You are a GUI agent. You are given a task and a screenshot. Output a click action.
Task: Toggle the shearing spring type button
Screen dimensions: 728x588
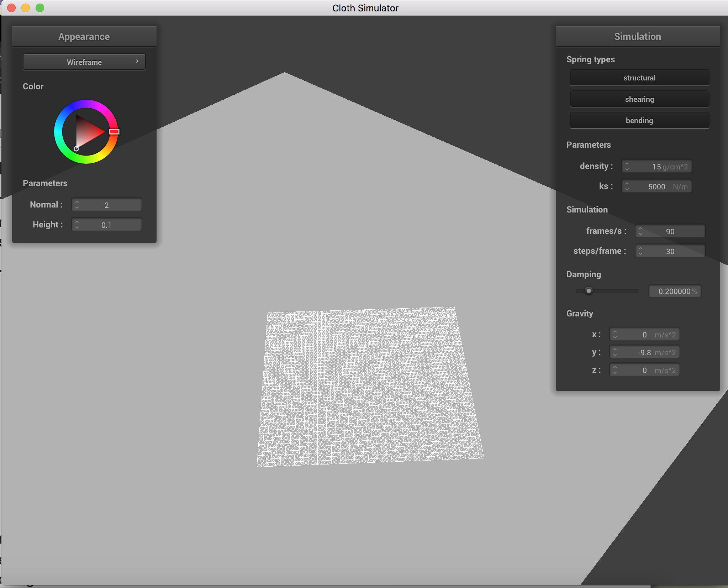(x=639, y=99)
